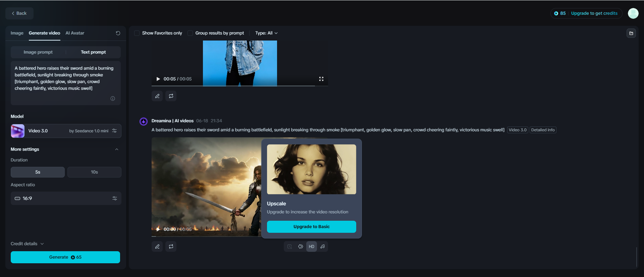This screenshot has height=277, width=644.
Task: Click the frame interpolation diamond icon
Action: pyautogui.click(x=301, y=247)
